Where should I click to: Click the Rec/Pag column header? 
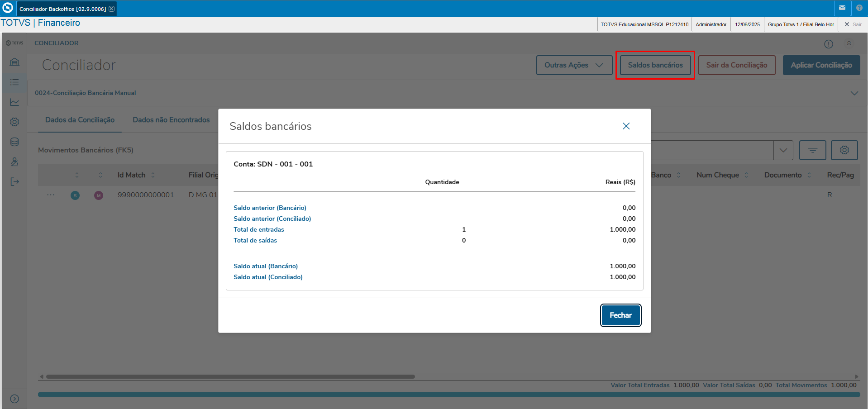[840, 175]
